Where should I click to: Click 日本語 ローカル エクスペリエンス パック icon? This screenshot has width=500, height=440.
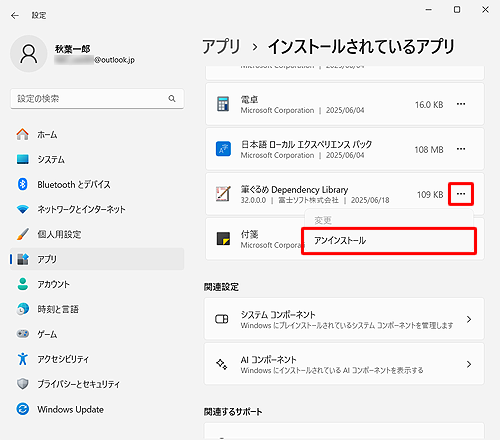[223, 149]
